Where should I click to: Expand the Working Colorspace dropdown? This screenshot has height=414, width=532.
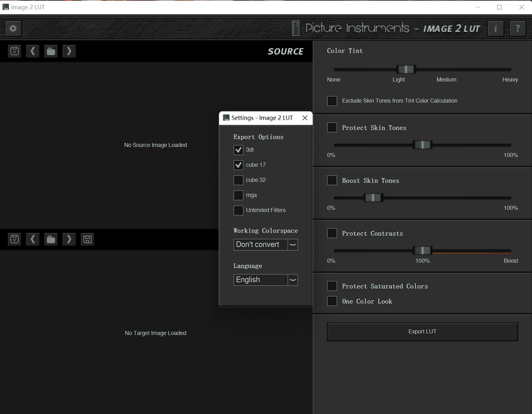coord(293,244)
